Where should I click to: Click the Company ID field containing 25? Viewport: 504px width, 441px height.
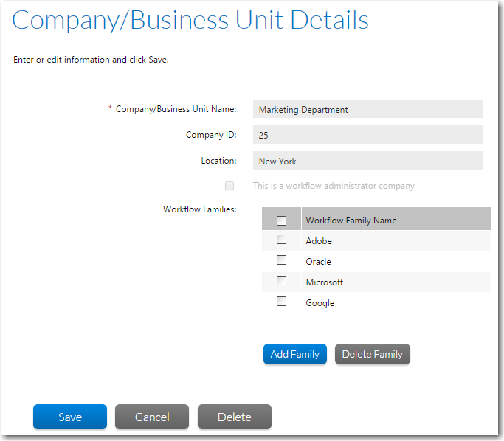click(367, 135)
